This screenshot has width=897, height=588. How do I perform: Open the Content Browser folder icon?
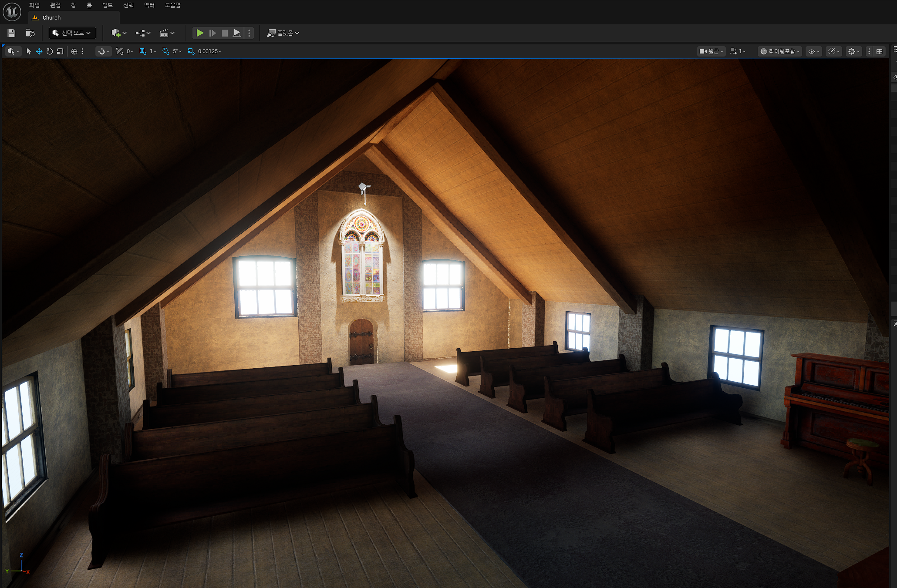tap(30, 33)
